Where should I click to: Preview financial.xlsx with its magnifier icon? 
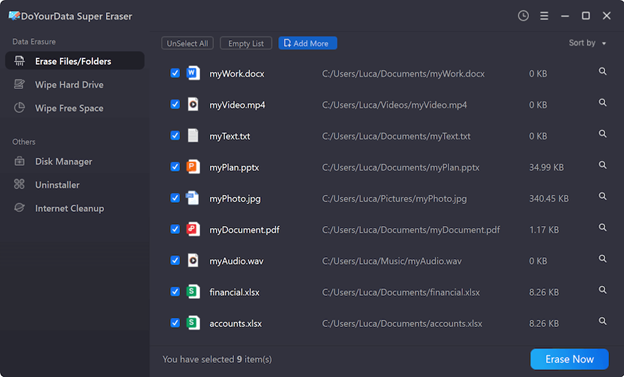[603, 290]
